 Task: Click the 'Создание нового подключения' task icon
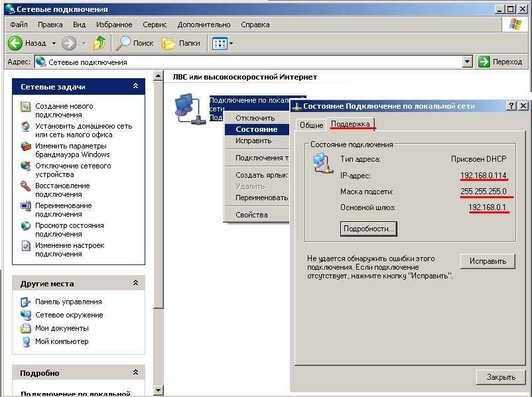point(26,107)
